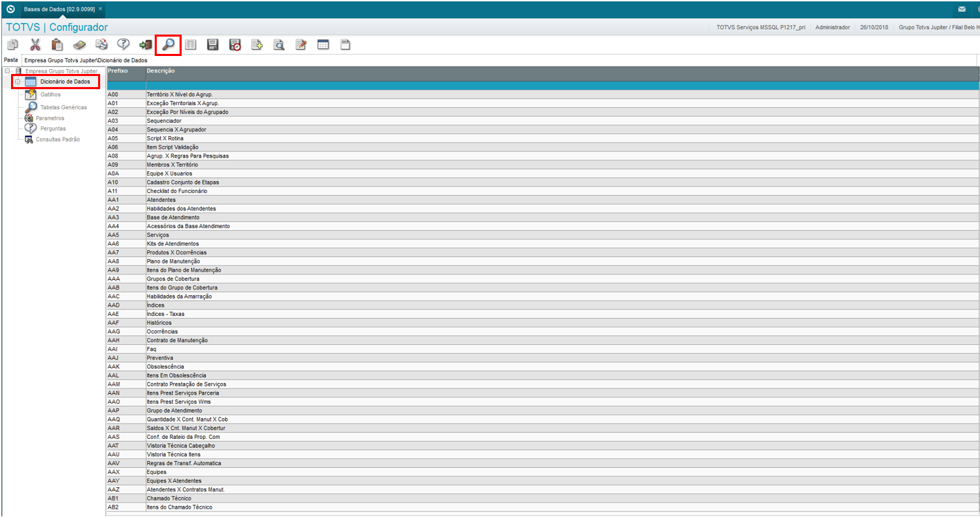
Task: Select Grupo de Atendimento row
Action: (x=543, y=411)
